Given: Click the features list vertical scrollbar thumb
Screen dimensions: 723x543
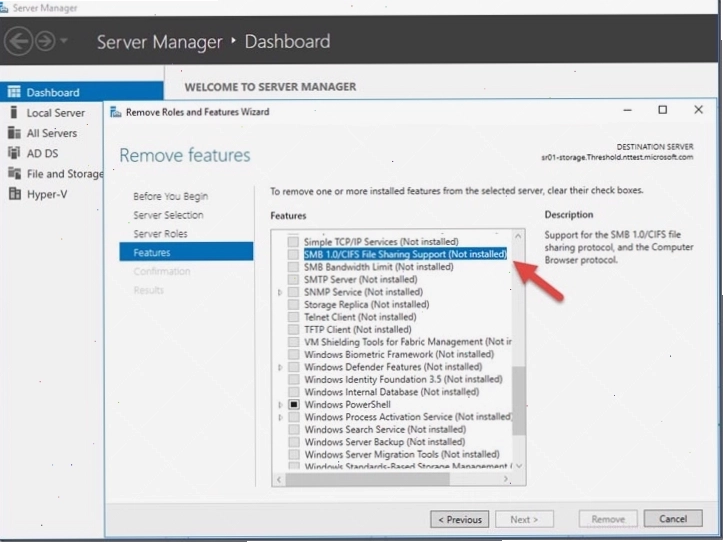Looking at the screenshot, I should [519, 400].
